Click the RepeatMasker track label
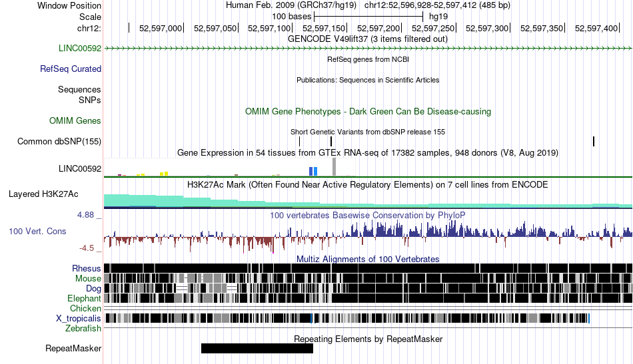 tap(73, 348)
